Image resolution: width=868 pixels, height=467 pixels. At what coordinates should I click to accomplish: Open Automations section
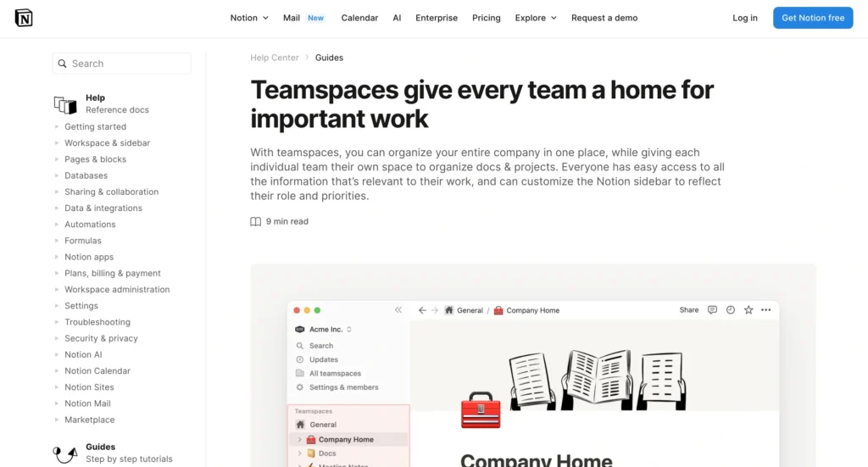pyautogui.click(x=90, y=224)
